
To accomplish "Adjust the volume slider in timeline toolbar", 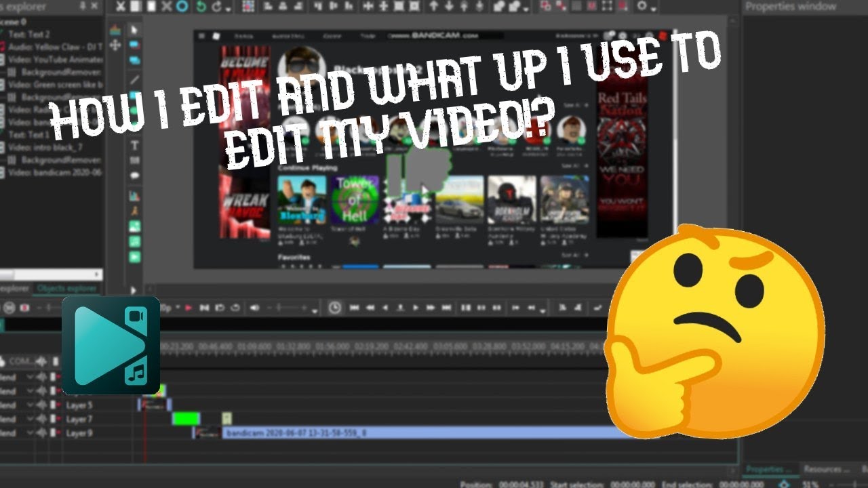I will [288, 308].
